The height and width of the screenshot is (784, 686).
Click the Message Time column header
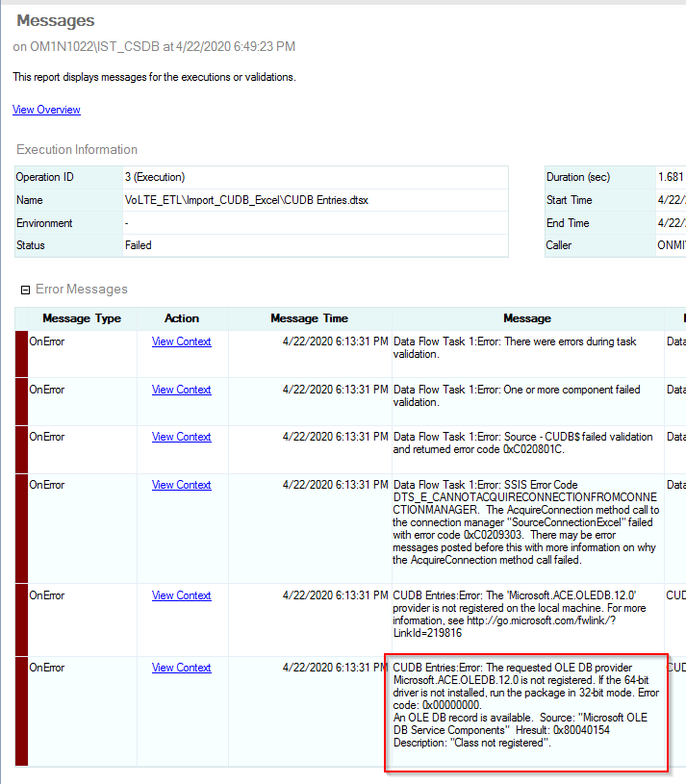(x=310, y=318)
